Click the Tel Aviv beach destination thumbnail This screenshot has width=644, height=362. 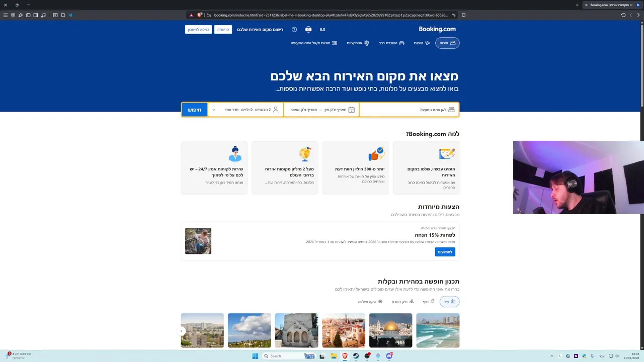pos(438,330)
